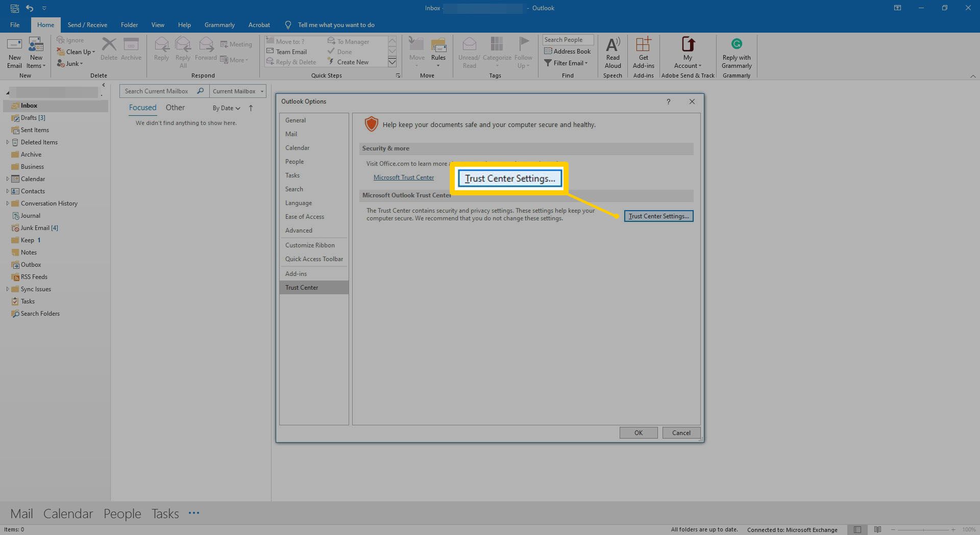980x535 pixels.
Task: Collapse the ribbon with the chevron
Action: (x=972, y=76)
